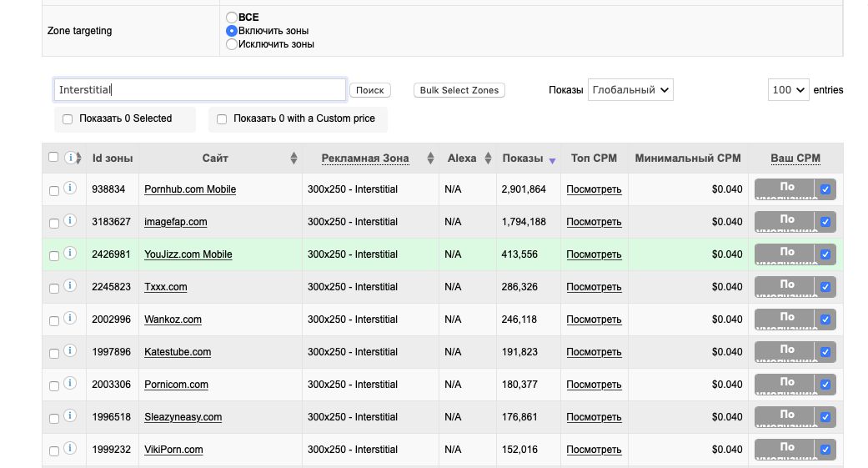
Task: Sort by Рекламная Зона column header
Action: [x=365, y=158]
